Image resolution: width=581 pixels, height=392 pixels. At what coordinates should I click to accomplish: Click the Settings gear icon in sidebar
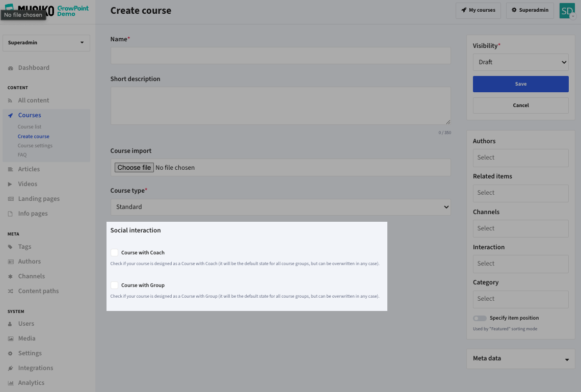tap(10, 353)
